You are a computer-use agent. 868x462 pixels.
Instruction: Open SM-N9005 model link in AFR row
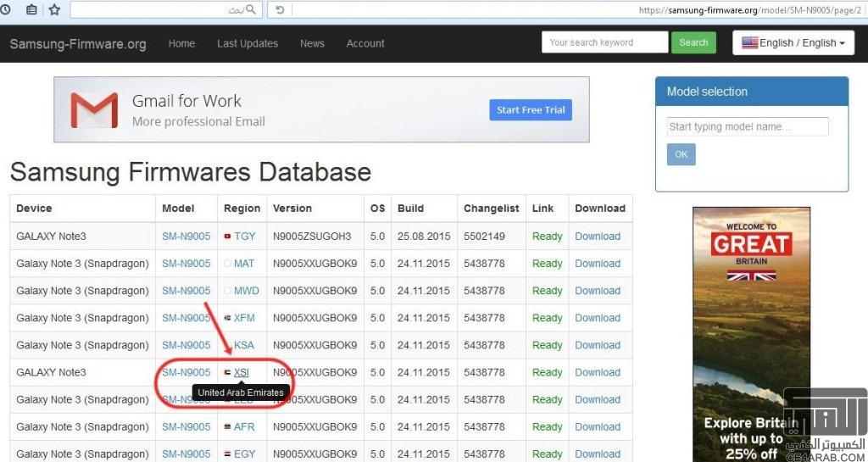186,426
